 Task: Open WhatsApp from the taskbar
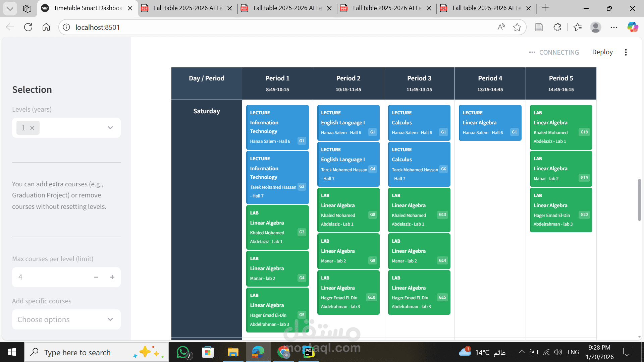[x=183, y=352]
